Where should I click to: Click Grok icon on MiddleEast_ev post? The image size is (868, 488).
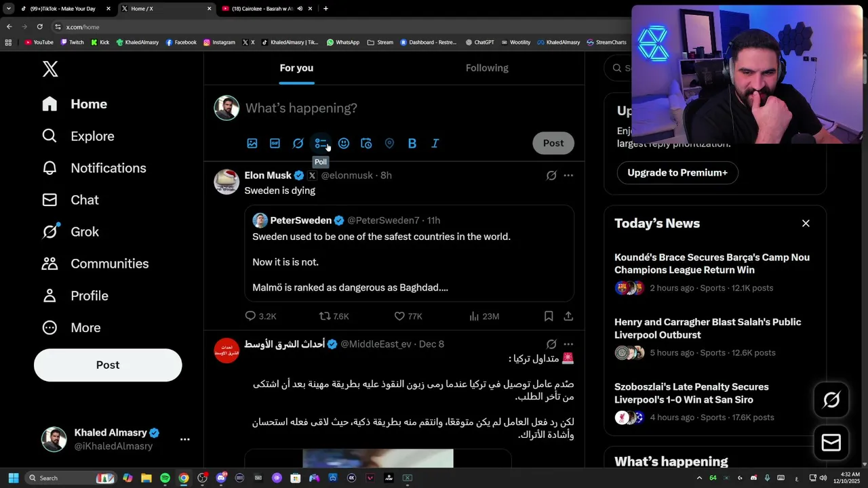(551, 344)
